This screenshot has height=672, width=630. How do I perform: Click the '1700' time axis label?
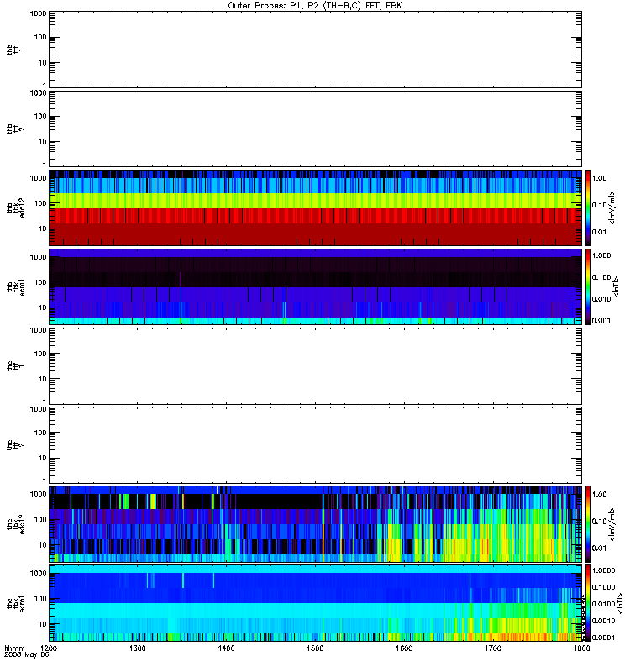tap(493, 648)
